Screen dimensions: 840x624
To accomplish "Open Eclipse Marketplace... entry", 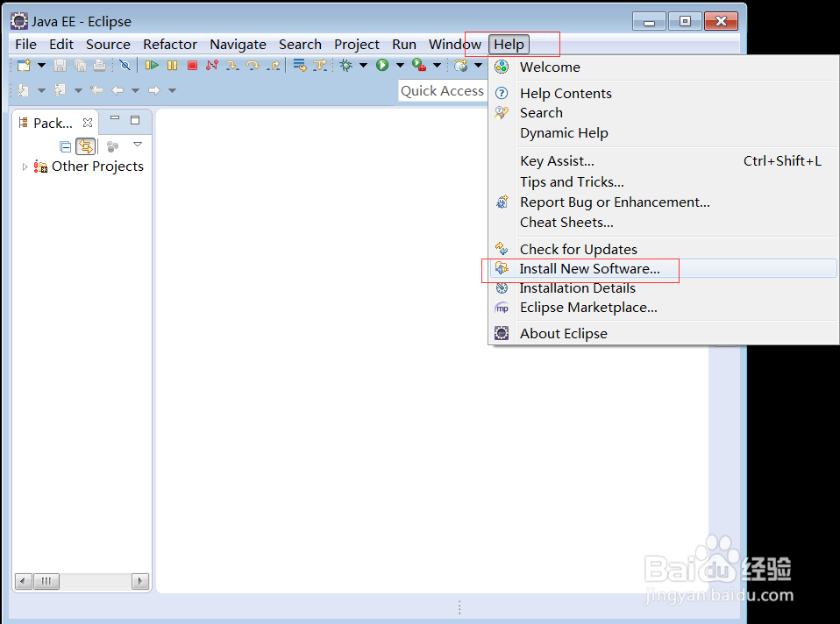I will (x=665, y=308).
